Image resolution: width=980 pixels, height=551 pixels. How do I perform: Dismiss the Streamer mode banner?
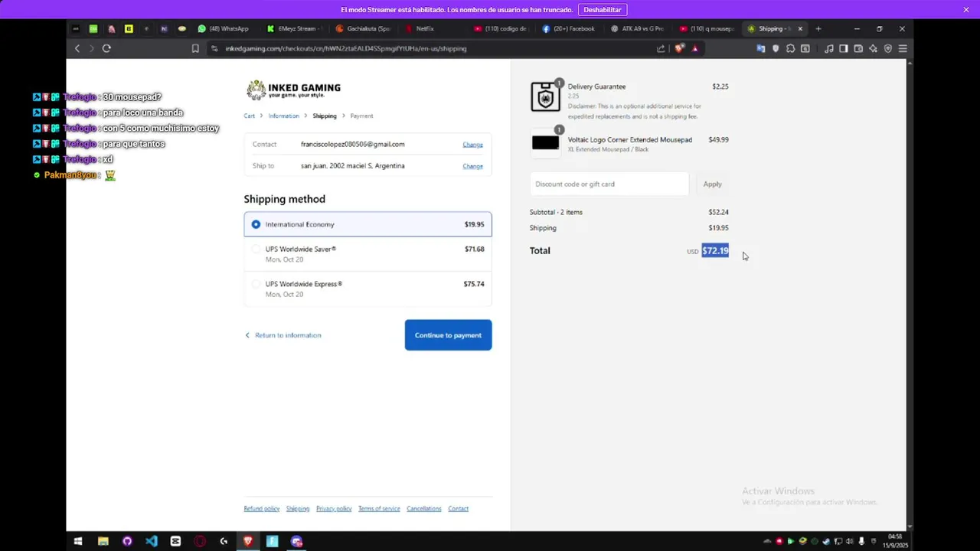(966, 9)
